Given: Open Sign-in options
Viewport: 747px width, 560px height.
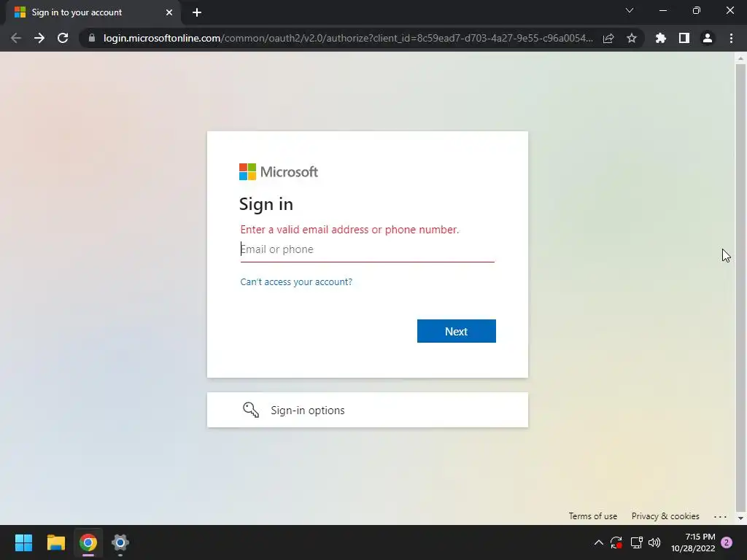Looking at the screenshot, I should pos(368,410).
